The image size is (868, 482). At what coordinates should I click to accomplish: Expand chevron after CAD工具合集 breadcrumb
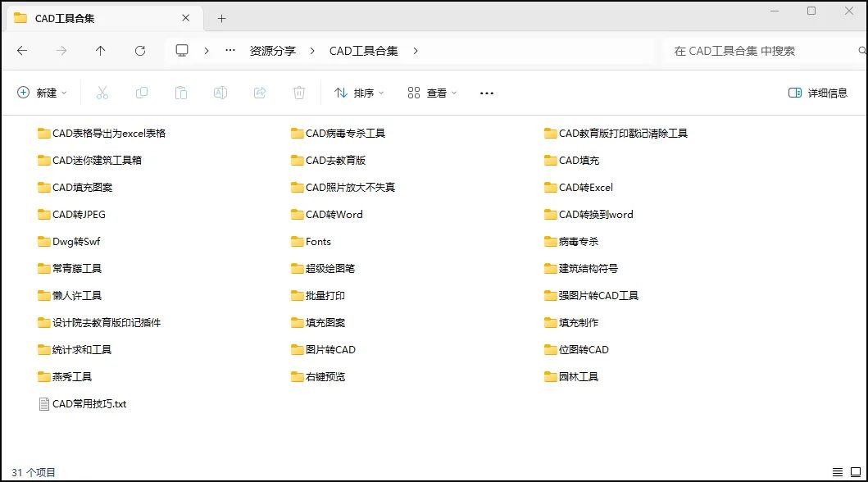tap(416, 51)
